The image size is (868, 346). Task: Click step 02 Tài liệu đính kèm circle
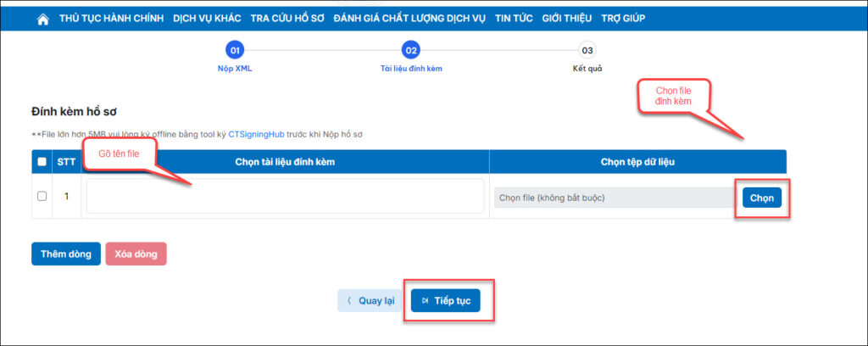(411, 50)
